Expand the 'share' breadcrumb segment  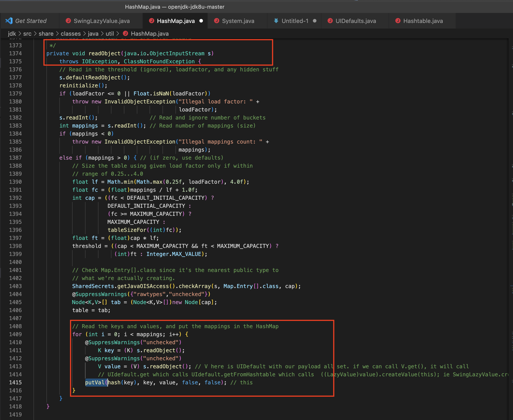coord(46,34)
